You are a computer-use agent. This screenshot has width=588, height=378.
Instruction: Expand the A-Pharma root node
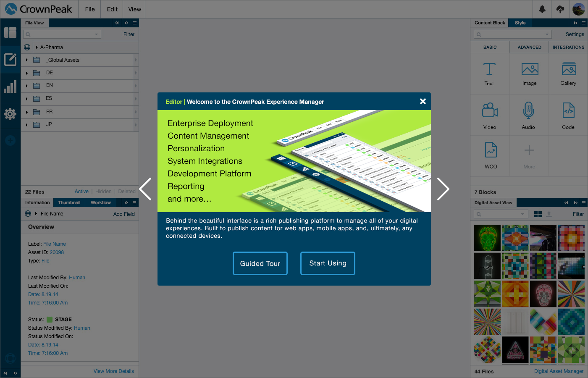tap(37, 47)
